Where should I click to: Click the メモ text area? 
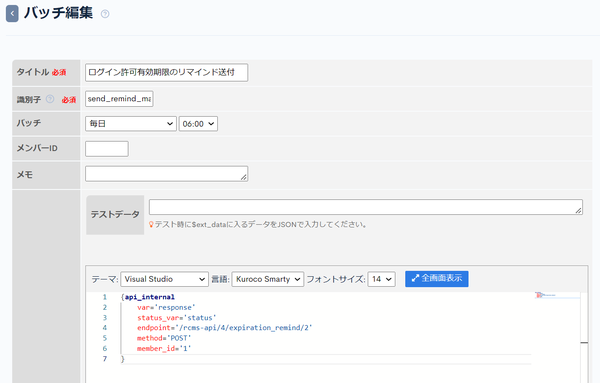[166, 174]
